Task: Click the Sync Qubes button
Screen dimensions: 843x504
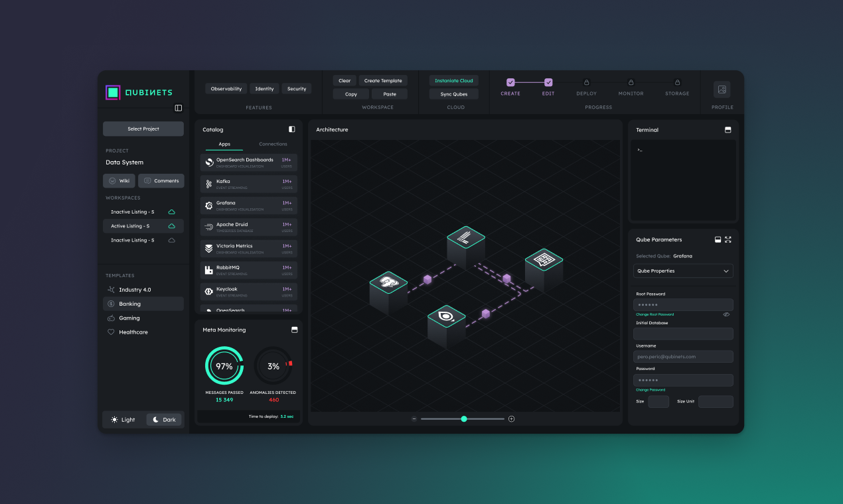Action: point(454,94)
